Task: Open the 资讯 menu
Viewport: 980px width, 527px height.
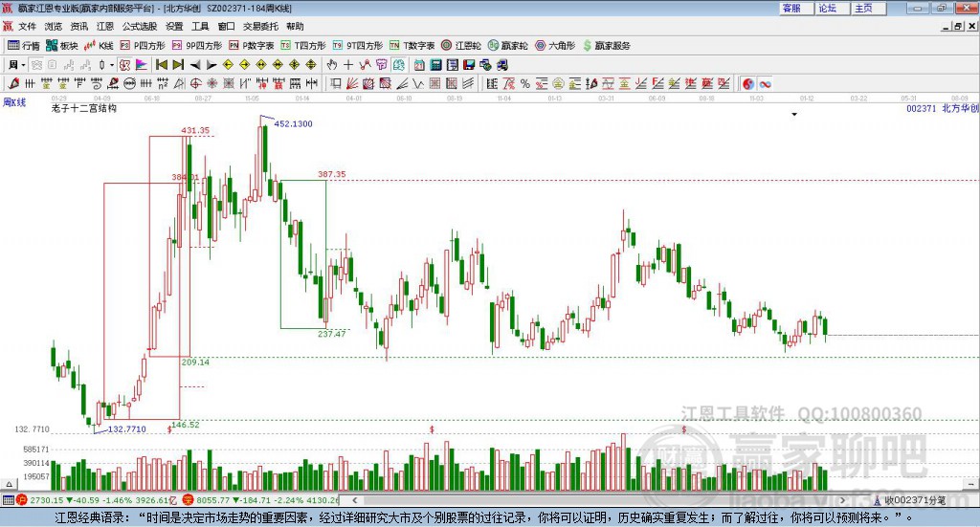Action: [x=78, y=26]
